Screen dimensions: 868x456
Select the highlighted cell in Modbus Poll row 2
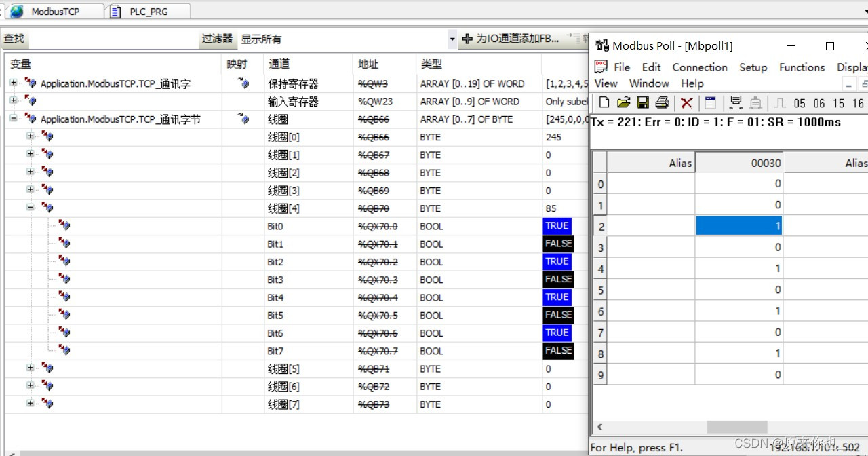(x=739, y=226)
